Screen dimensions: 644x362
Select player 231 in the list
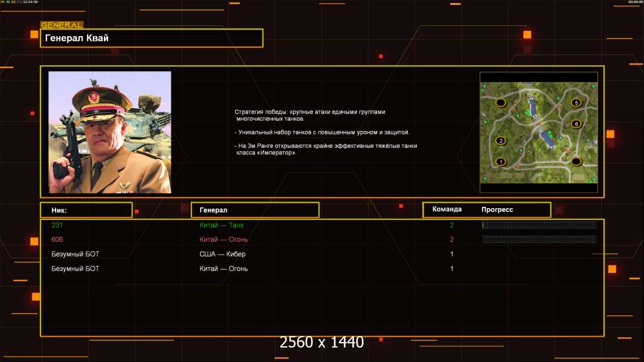[57, 225]
